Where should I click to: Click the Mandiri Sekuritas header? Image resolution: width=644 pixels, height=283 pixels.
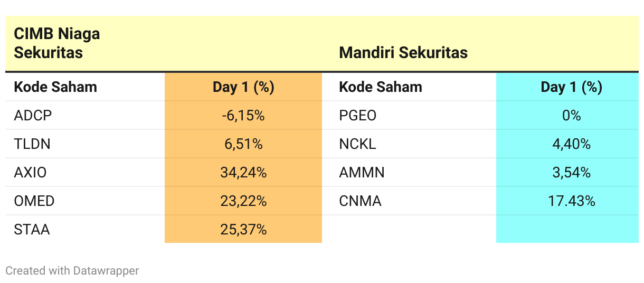pyautogui.click(x=403, y=53)
